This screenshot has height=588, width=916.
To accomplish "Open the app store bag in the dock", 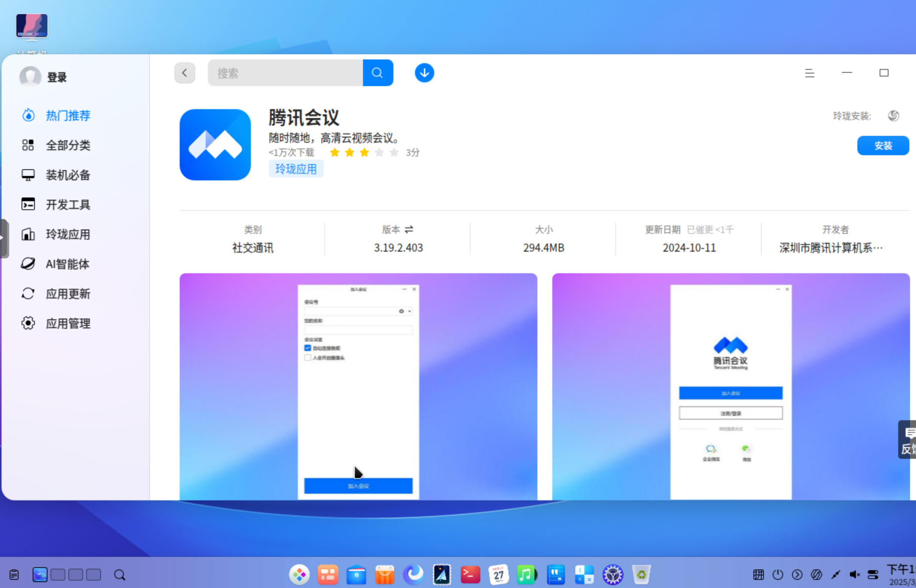I will coord(385,575).
